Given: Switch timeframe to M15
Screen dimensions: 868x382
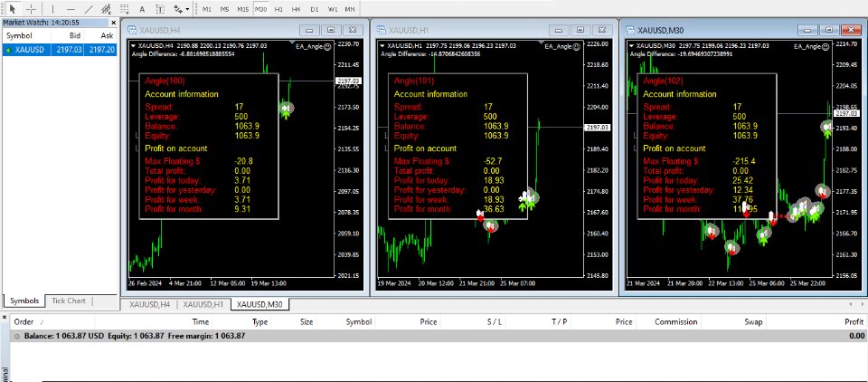Looking at the screenshot, I should tap(242, 9).
